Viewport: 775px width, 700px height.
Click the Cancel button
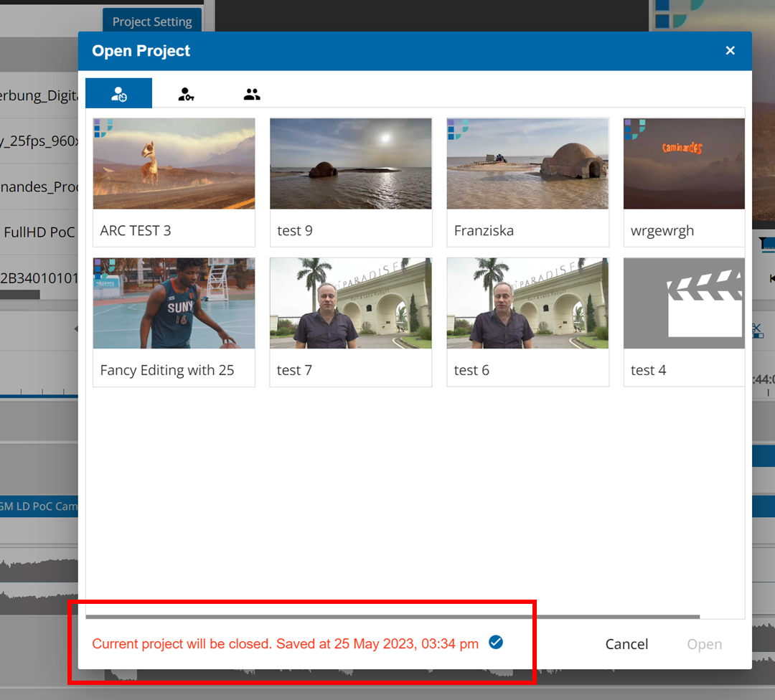pyautogui.click(x=626, y=644)
